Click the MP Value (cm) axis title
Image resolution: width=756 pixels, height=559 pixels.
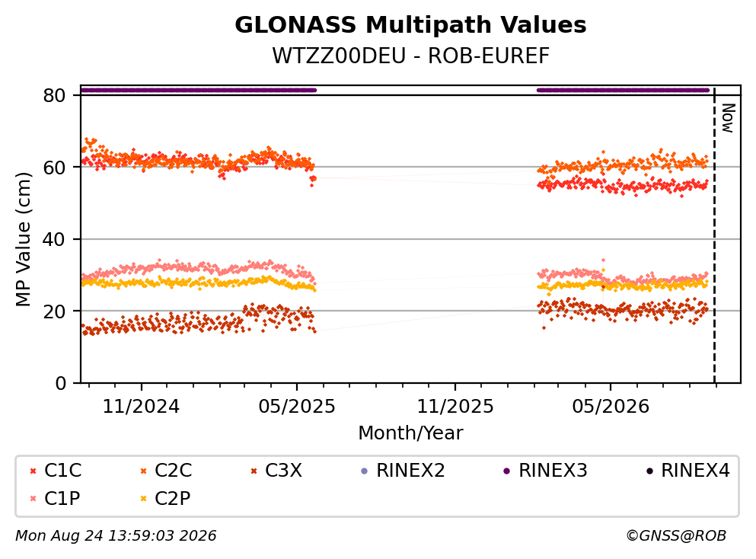pyautogui.click(x=23, y=239)
